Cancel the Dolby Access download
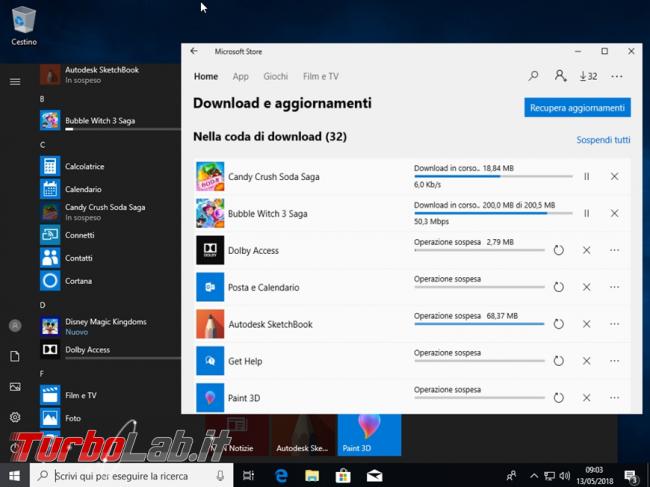Screen dimensions: 650x487 [586, 250]
